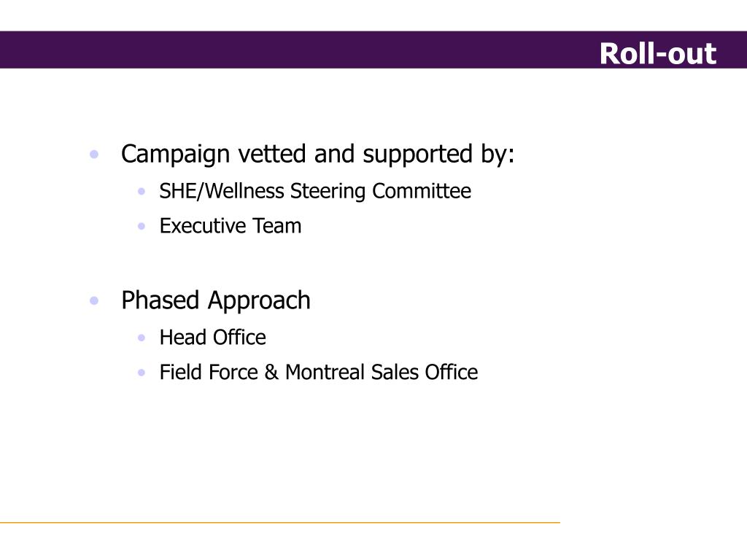
Task: Select the Phased Approach heading
Action: tap(216, 301)
